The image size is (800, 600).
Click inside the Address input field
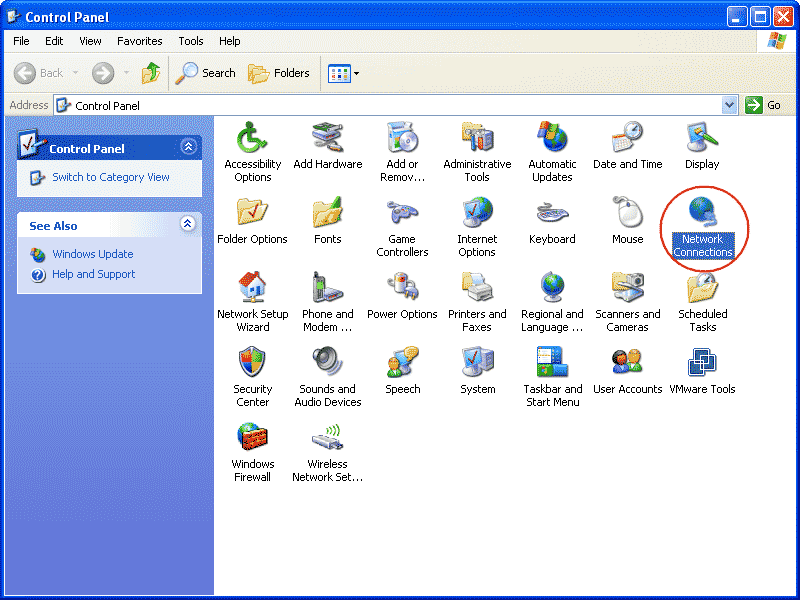point(388,105)
